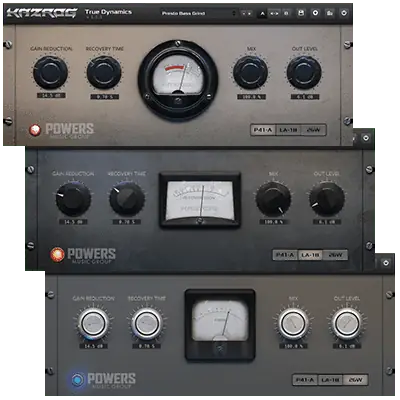
Task: Click out level value field on middle unit
Action: click(x=327, y=222)
